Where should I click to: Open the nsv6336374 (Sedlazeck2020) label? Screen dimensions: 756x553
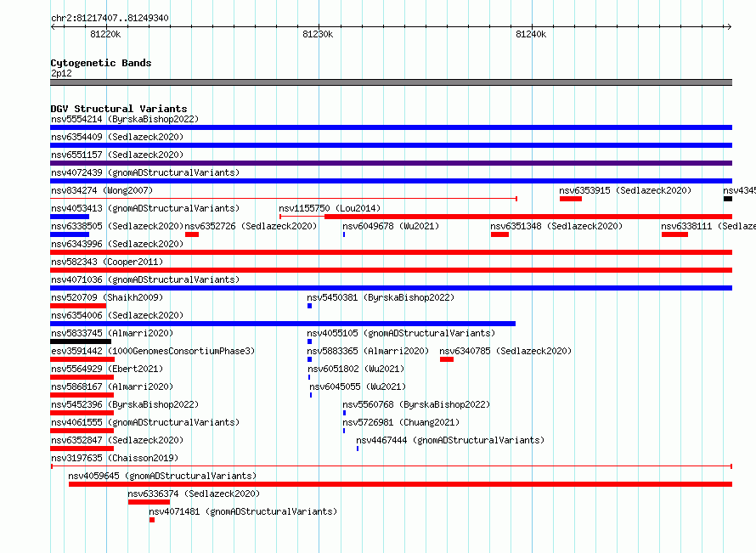click(x=194, y=494)
